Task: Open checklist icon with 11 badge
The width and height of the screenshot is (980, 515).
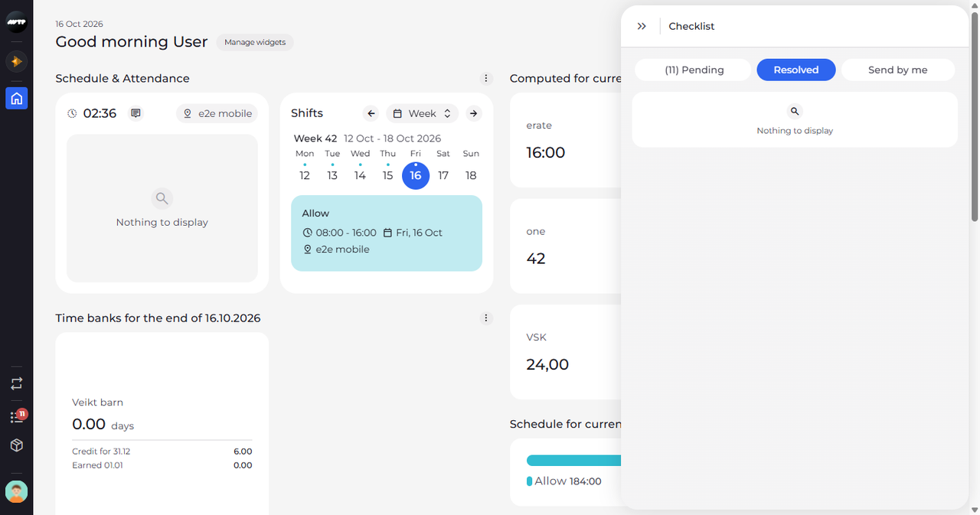Action: click(x=17, y=417)
